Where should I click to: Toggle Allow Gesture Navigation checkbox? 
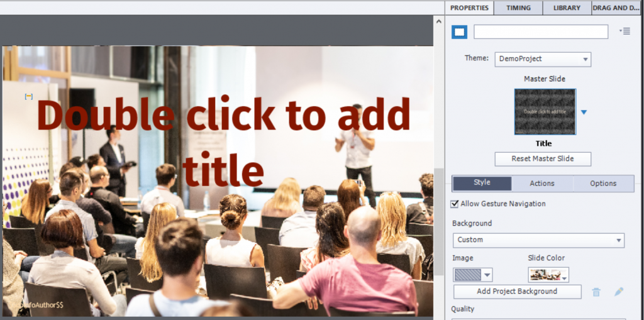tap(455, 204)
